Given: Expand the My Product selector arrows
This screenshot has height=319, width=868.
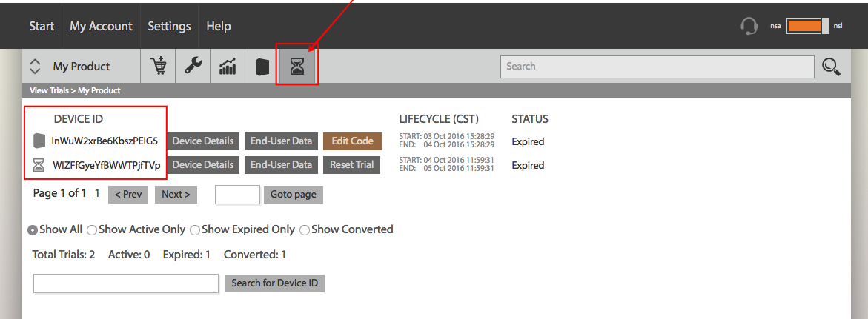Looking at the screenshot, I should pyautogui.click(x=35, y=67).
